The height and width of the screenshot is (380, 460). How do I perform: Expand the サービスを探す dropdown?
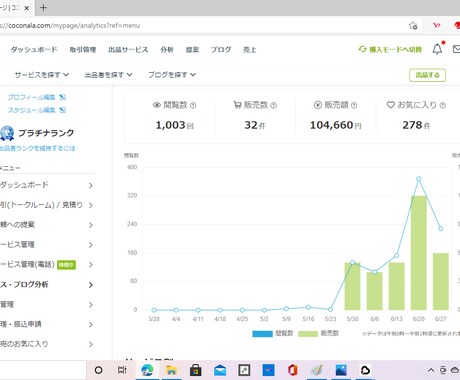tap(42, 75)
